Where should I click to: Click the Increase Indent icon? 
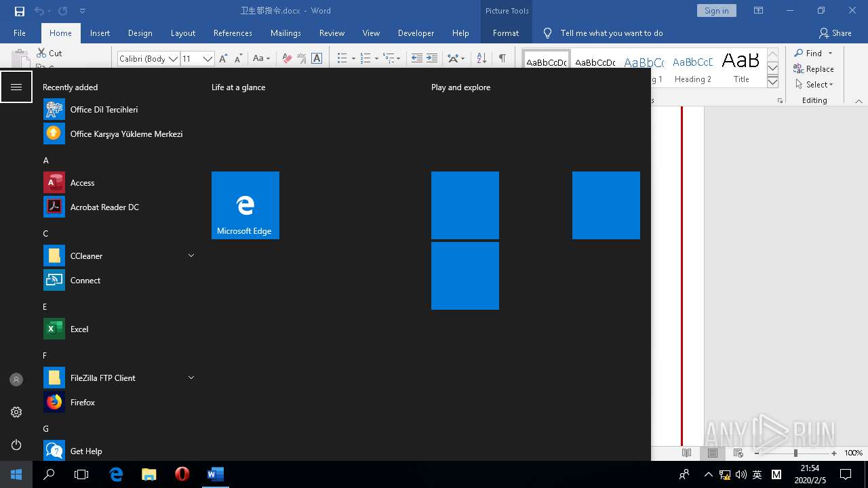[432, 58]
